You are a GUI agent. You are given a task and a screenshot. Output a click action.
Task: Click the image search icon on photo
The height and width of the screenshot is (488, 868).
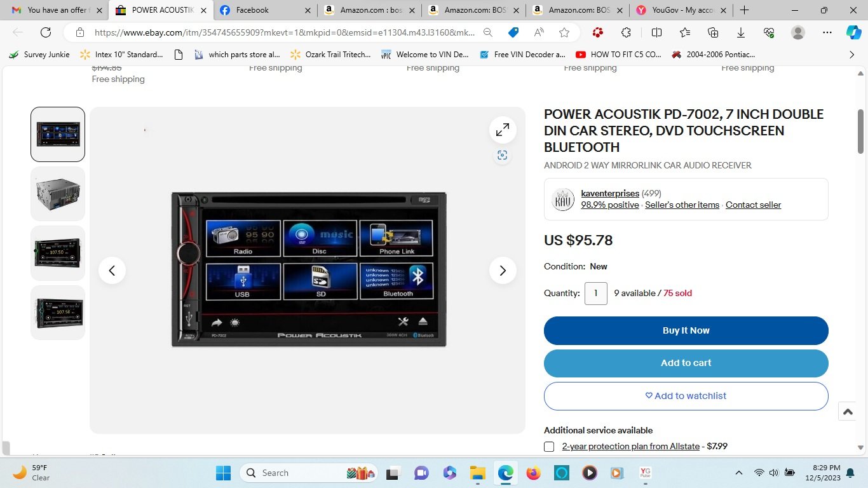pos(503,156)
